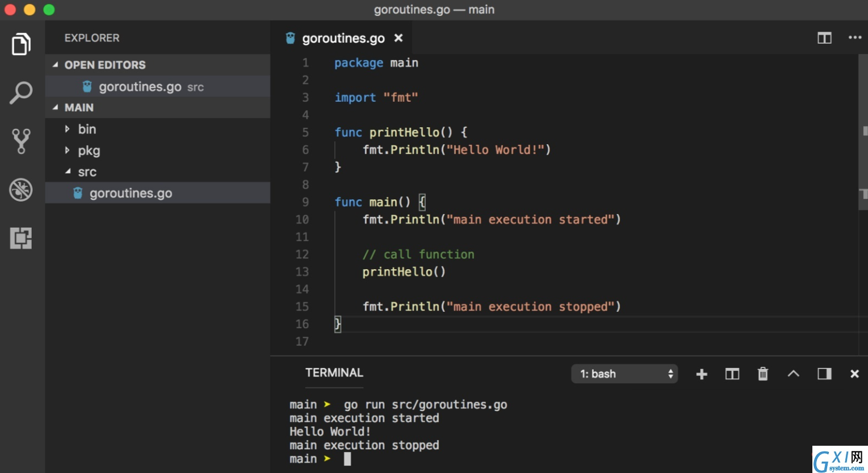Close the terminal panel
The height and width of the screenshot is (473, 868).
854,374
